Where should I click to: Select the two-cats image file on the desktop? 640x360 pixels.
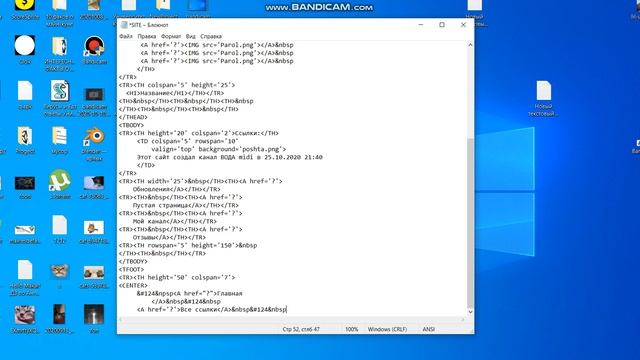pos(94,272)
